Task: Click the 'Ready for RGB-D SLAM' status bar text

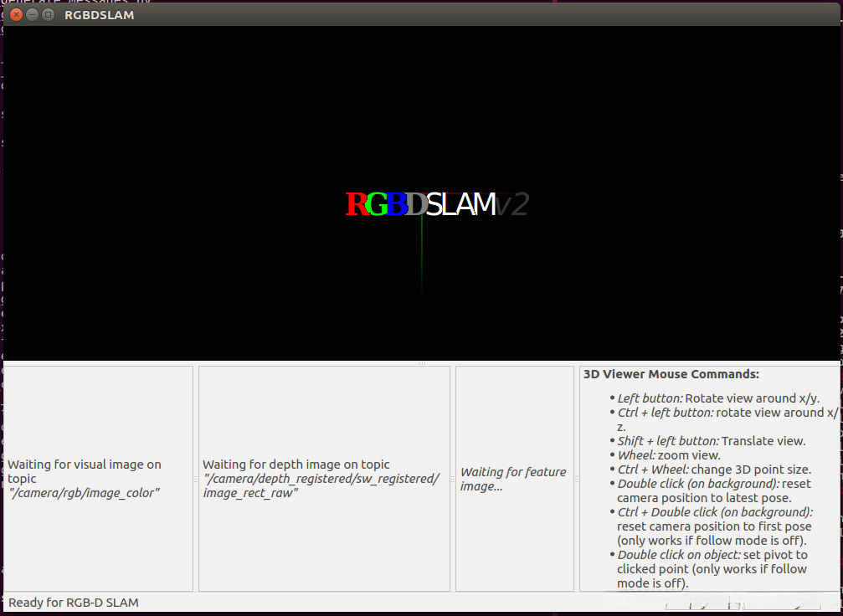Action: 74,603
